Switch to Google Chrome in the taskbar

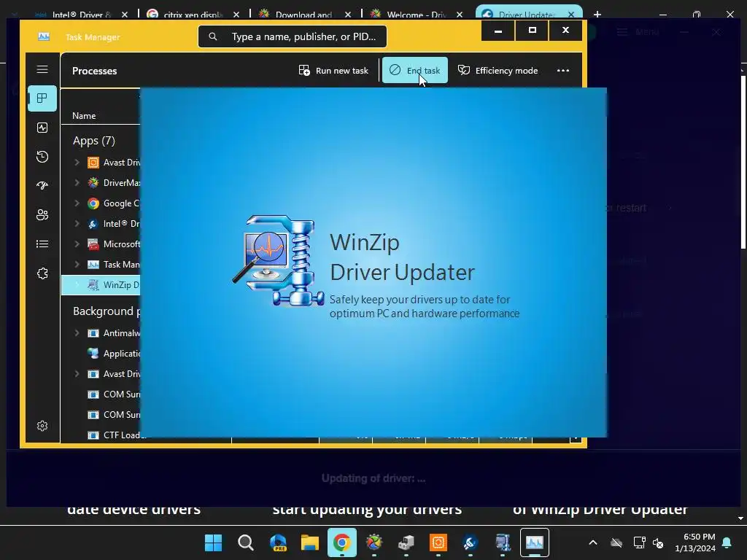click(x=342, y=542)
